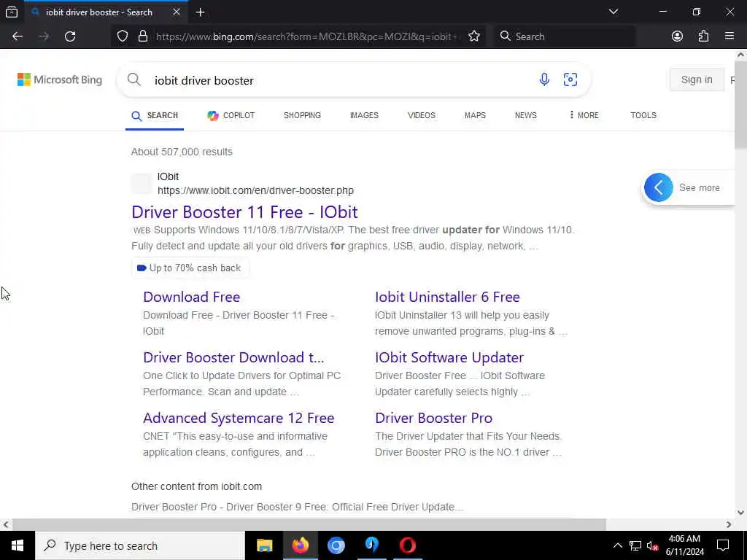This screenshot has height=560, width=747.
Task: Open the TOOLS search options
Action: pos(643,116)
